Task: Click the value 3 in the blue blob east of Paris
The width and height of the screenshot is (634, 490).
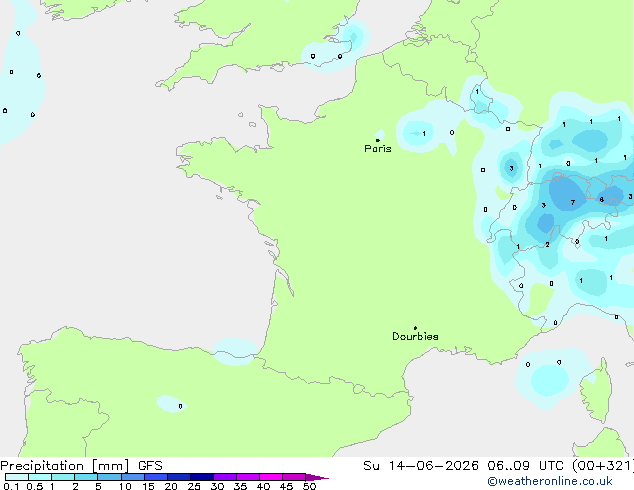Action: (x=511, y=168)
